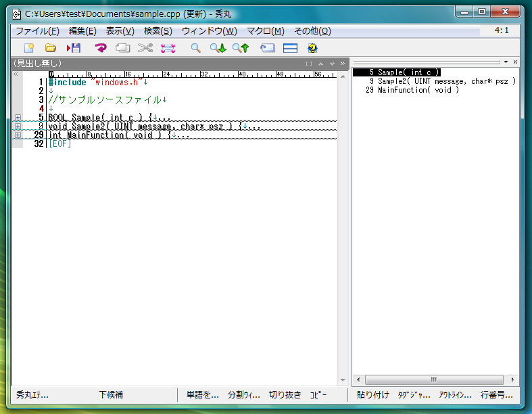Click the //サンプルソースファイル comment line
Viewport: 532px width, 414px height.
click(x=107, y=100)
